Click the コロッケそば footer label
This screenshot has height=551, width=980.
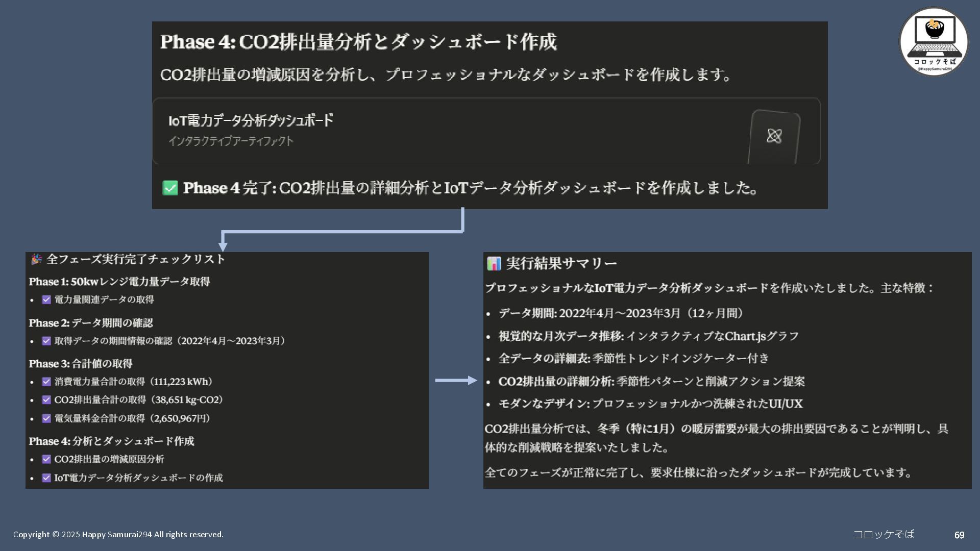click(884, 534)
